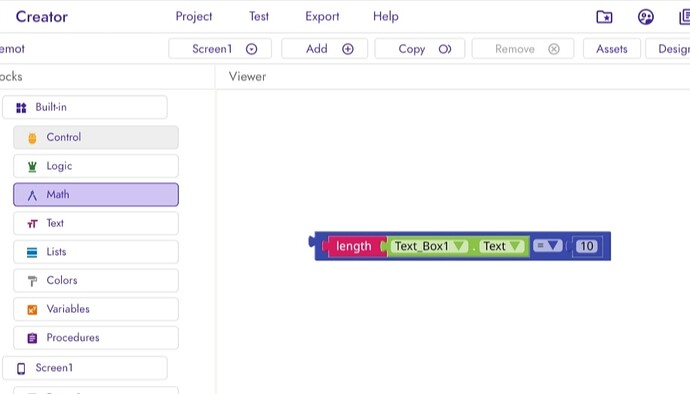Open the Help menu

coord(385,16)
